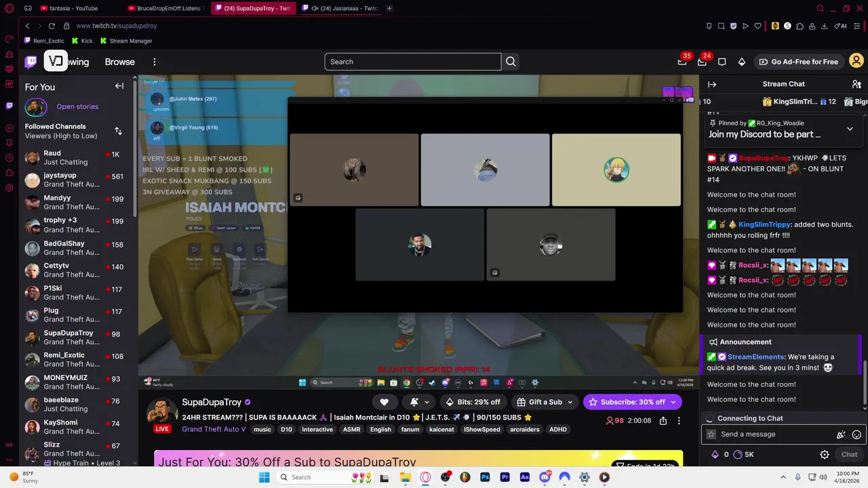This screenshot has width=868, height=488.
Task: Click the Twitch search input field
Action: coord(413,62)
